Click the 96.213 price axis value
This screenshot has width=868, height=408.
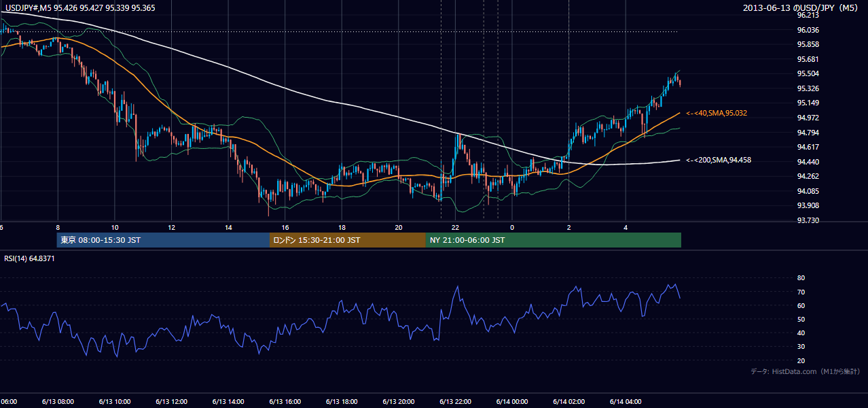(808, 15)
